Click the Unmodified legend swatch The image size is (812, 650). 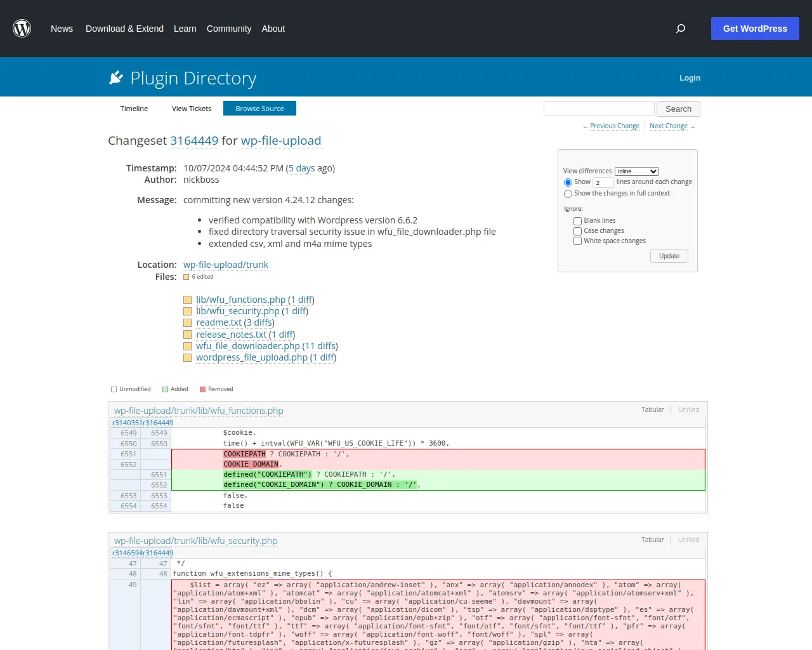[x=114, y=389]
